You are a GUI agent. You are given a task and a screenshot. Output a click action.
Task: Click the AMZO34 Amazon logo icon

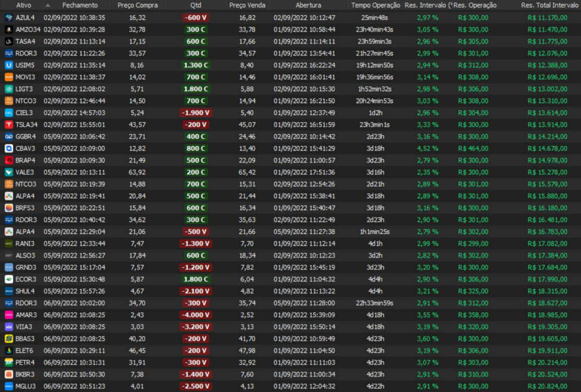9,30
